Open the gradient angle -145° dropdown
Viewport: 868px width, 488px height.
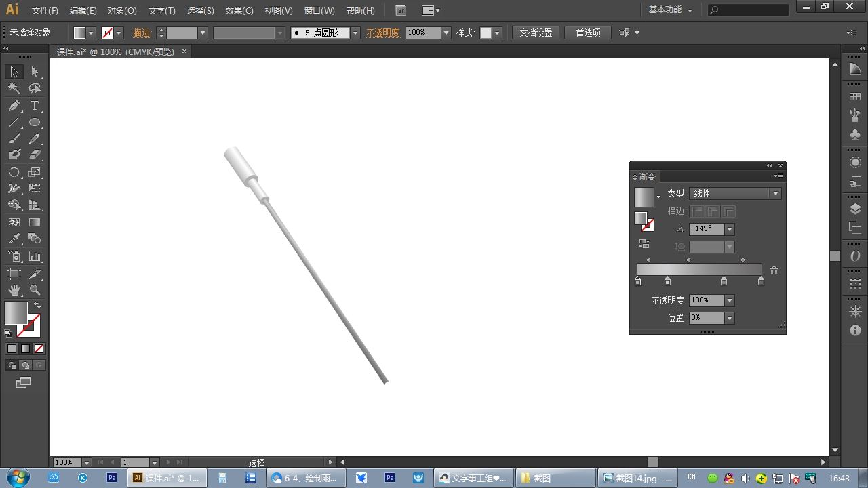pyautogui.click(x=730, y=229)
